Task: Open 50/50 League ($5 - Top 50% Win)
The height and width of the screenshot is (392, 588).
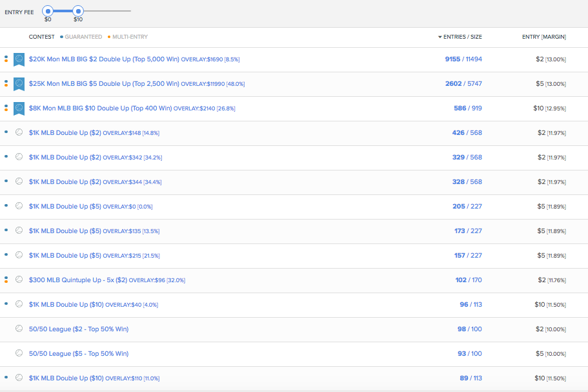Action: click(78, 354)
